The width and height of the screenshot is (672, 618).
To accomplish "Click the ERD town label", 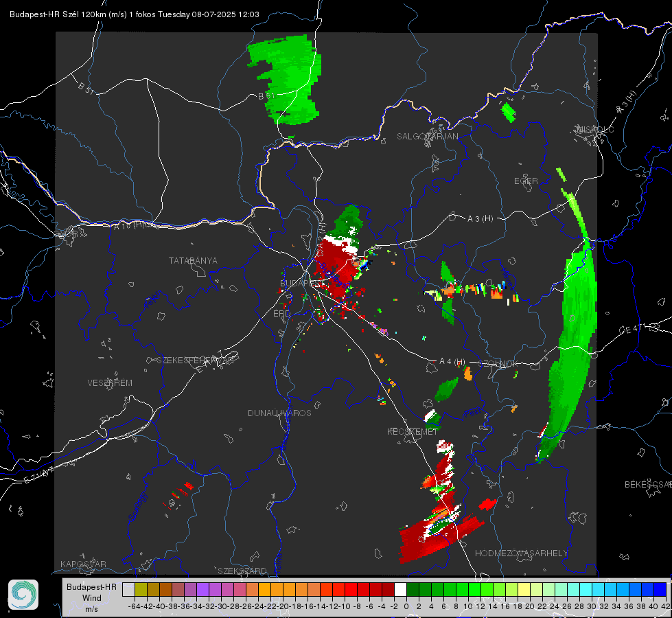I will coord(281,314).
